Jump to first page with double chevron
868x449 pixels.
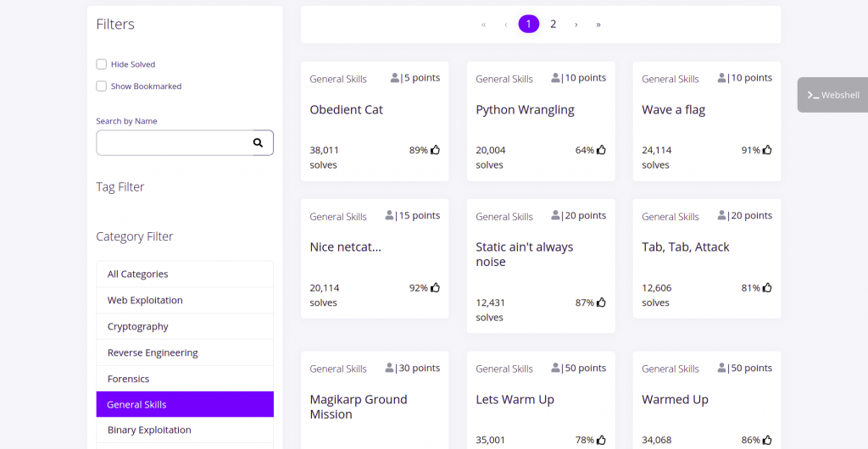point(484,25)
